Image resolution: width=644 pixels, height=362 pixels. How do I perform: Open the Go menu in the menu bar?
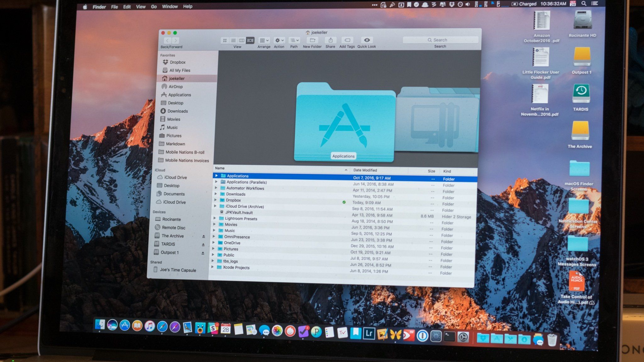[154, 7]
